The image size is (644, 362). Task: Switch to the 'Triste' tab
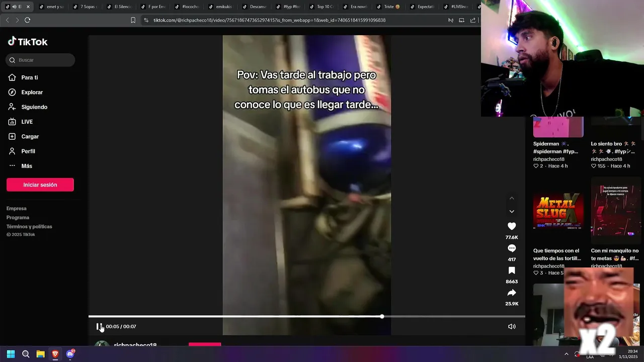390,7
